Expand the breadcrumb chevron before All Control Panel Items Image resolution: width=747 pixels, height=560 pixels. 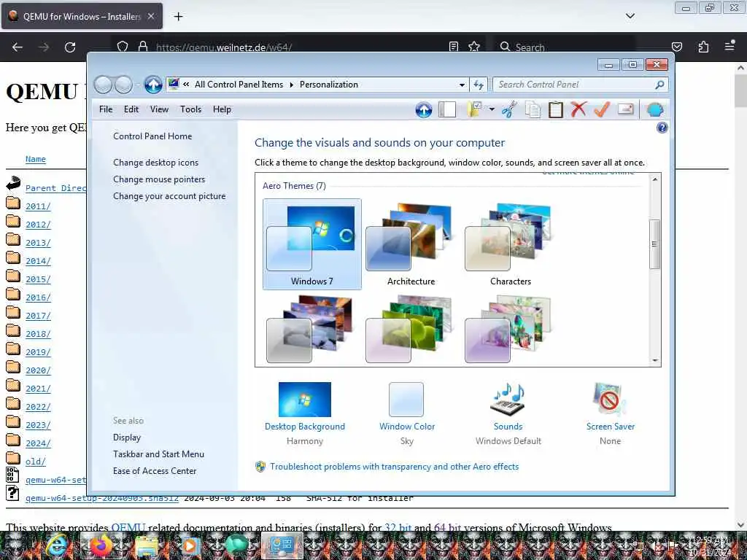[186, 85]
